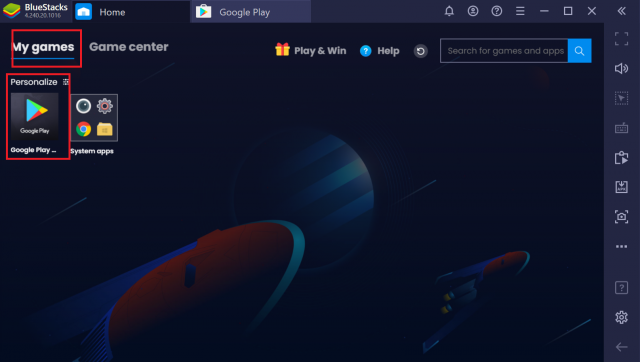Expand more sidebar tools via three dots
Screen dimensions: 640x362
tap(621, 247)
